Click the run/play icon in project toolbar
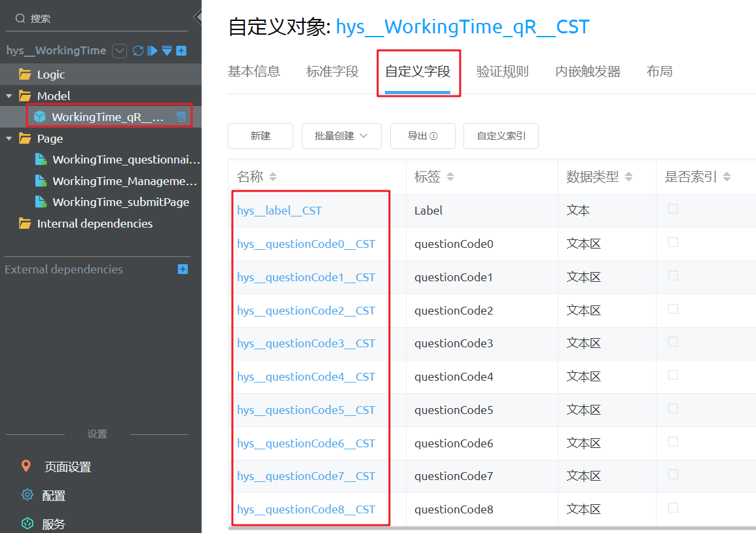 pos(153,50)
